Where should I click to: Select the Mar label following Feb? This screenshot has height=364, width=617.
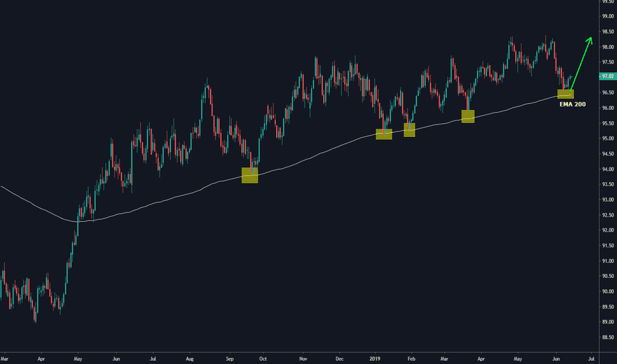444,359
